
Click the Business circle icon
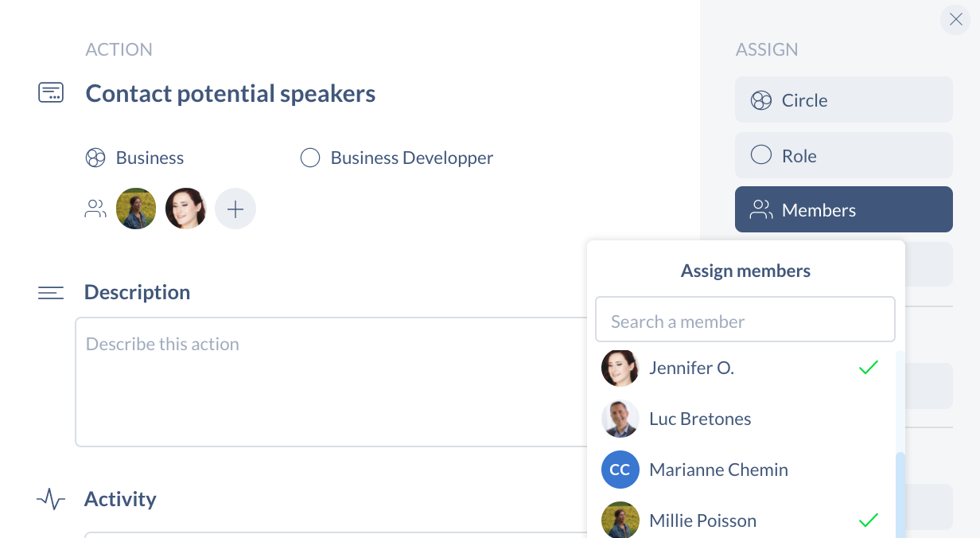tap(95, 158)
